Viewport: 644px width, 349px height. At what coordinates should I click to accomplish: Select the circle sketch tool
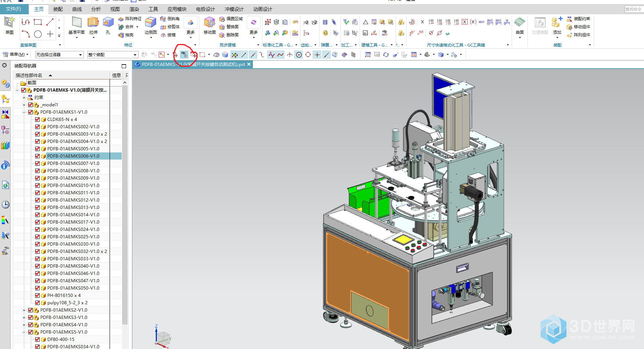click(38, 34)
